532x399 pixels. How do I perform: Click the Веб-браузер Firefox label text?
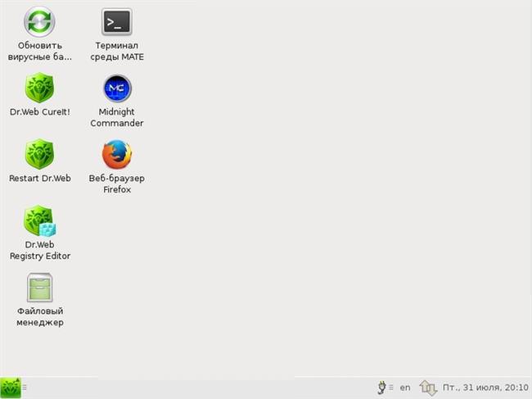[117, 184]
